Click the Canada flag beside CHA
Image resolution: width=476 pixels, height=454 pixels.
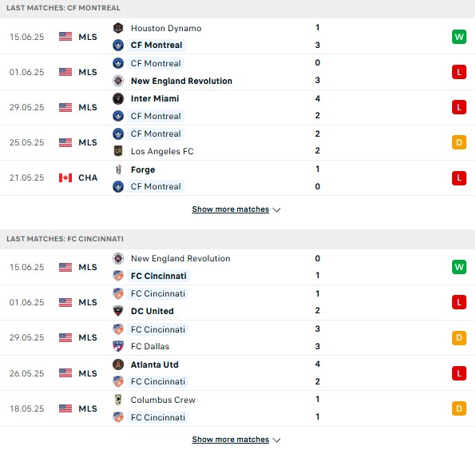pyautogui.click(x=65, y=177)
